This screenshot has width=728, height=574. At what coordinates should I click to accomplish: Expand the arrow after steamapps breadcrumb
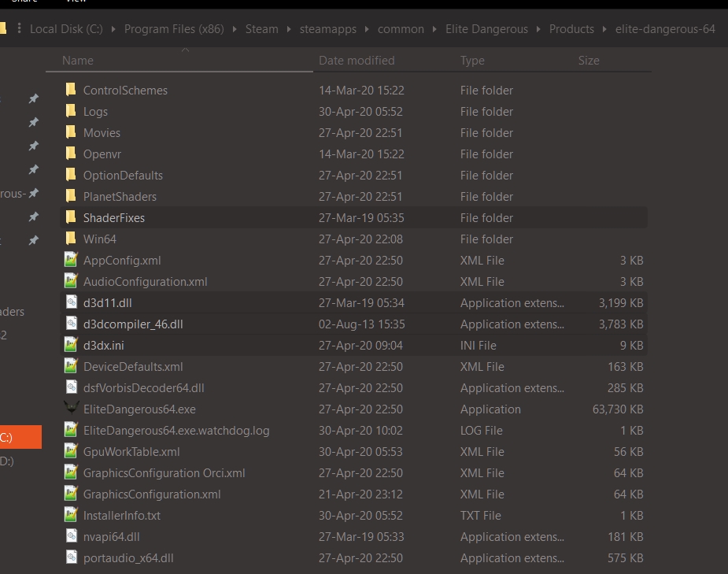[367, 29]
